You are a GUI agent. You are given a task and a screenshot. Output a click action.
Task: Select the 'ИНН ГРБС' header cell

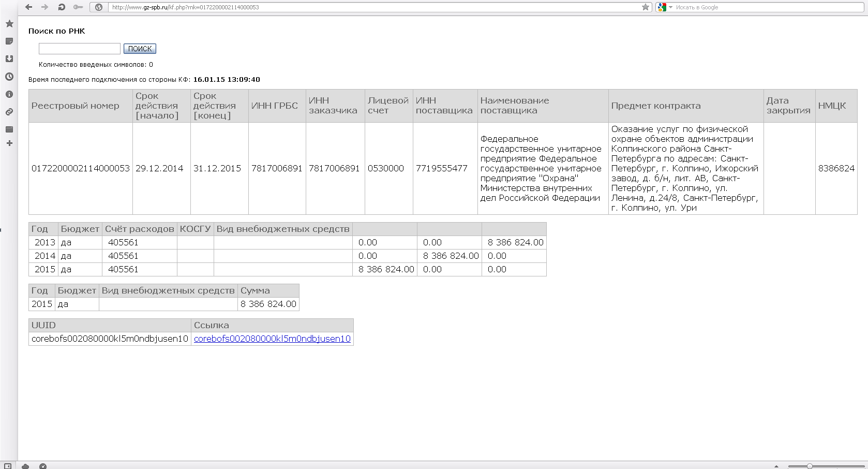pos(277,106)
